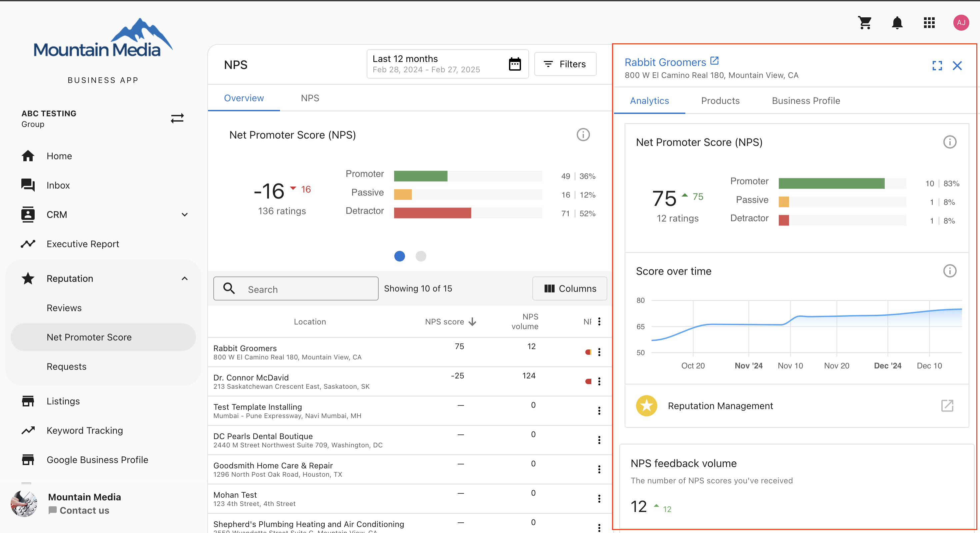Image resolution: width=980 pixels, height=533 pixels.
Task: Open row menu for Dr. Connor McDavid
Action: (599, 381)
